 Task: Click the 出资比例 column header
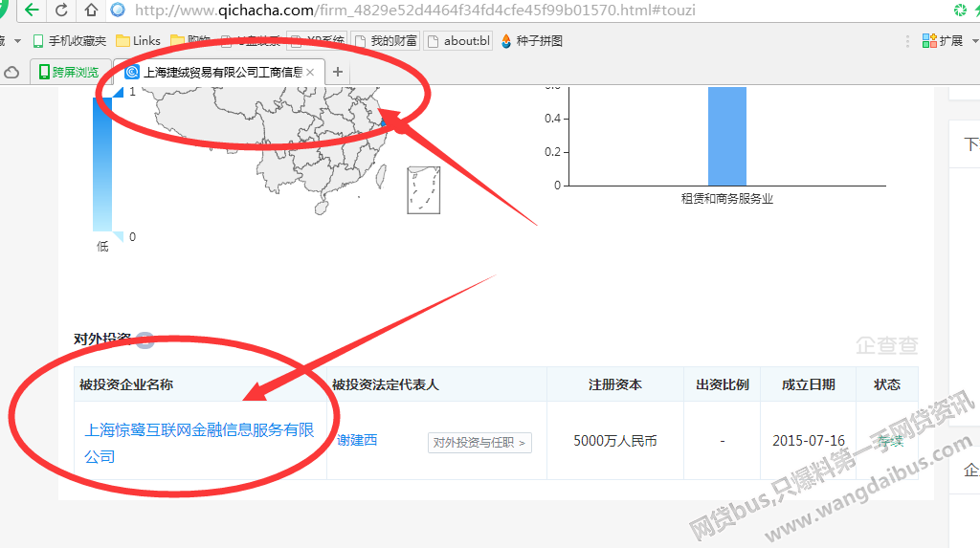pos(723,384)
